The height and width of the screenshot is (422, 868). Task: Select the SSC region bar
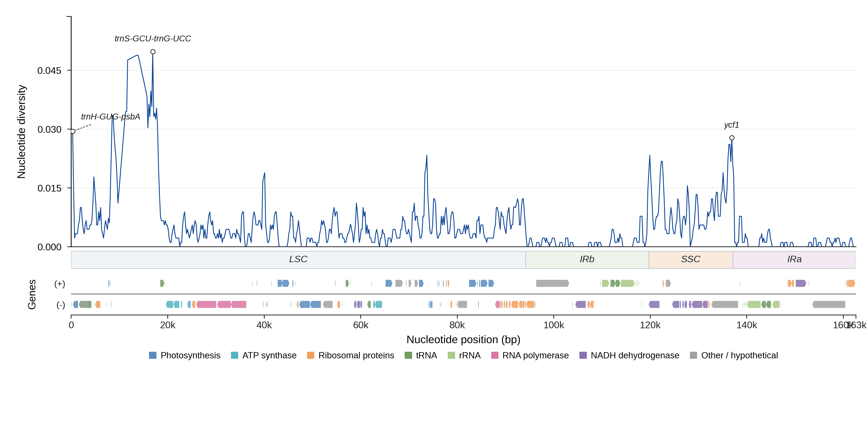tap(691, 260)
